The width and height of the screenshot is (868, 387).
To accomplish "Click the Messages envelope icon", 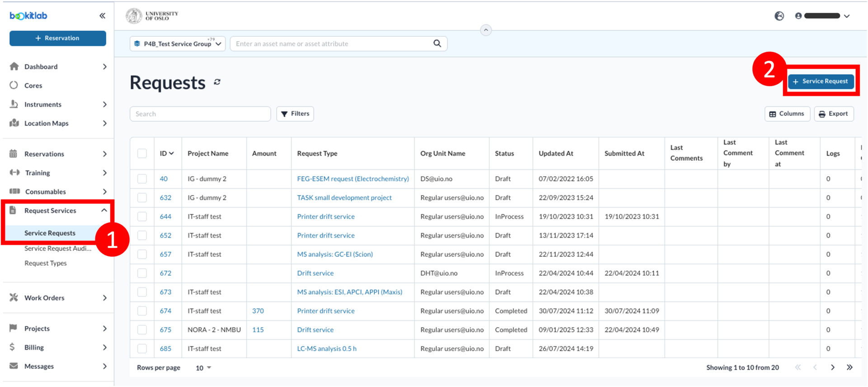I will pyautogui.click(x=14, y=366).
